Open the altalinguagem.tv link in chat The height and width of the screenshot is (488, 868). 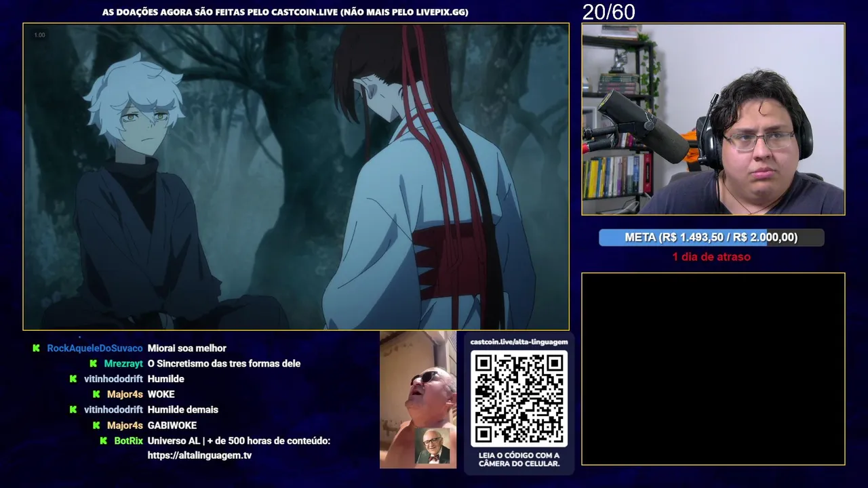coord(199,455)
